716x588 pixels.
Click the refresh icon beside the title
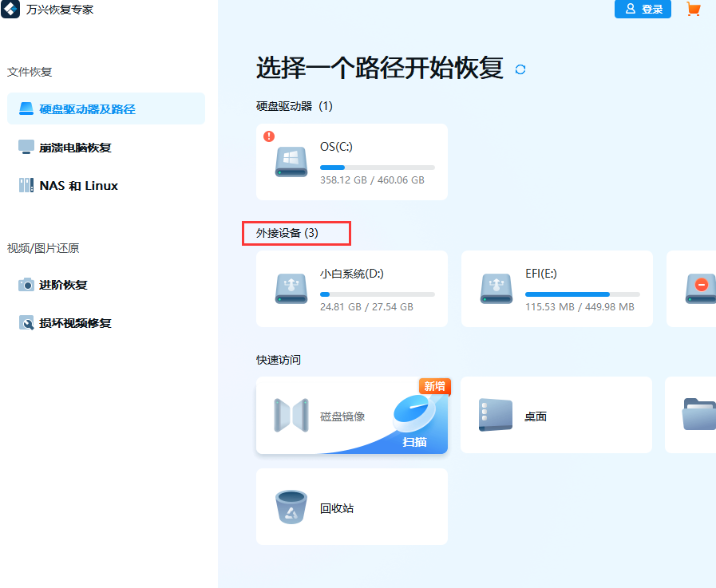click(520, 69)
